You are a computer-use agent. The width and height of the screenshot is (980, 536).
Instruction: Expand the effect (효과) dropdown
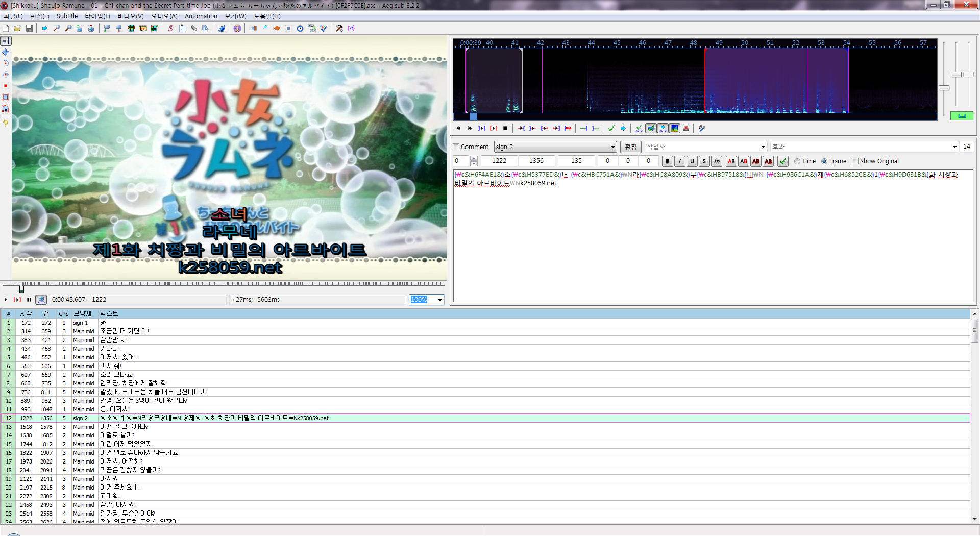tap(954, 147)
